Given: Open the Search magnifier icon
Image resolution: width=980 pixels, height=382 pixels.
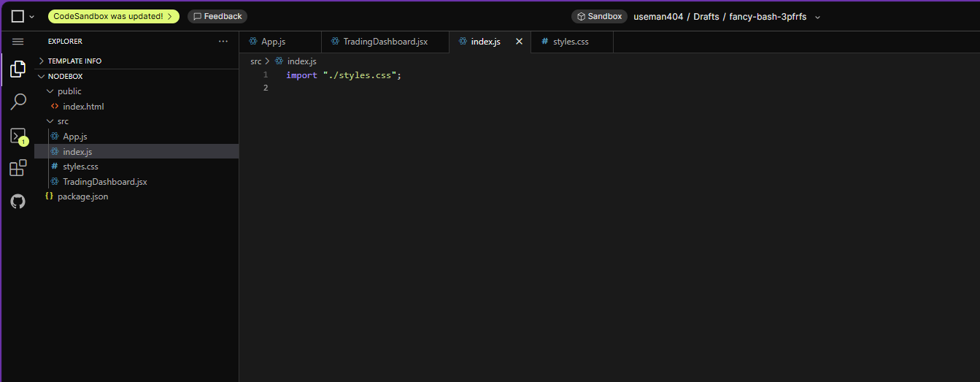Looking at the screenshot, I should coord(18,102).
